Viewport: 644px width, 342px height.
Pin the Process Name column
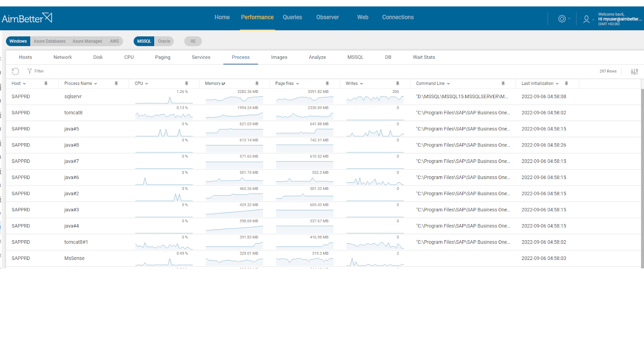click(x=116, y=83)
